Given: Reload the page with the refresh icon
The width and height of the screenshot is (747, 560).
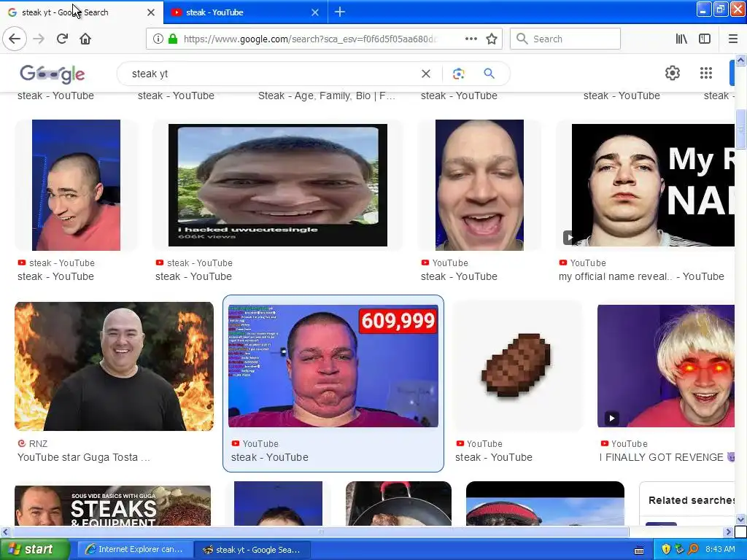Looking at the screenshot, I should [62, 39].
